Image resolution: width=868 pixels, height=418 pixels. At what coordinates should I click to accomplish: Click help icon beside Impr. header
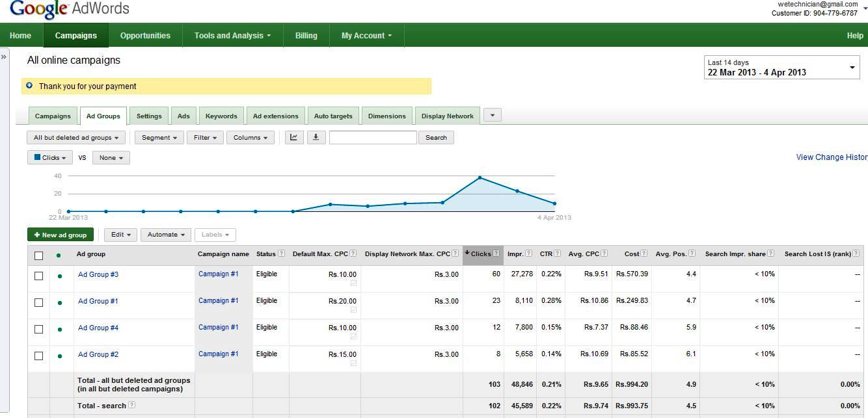pos(529,254)
